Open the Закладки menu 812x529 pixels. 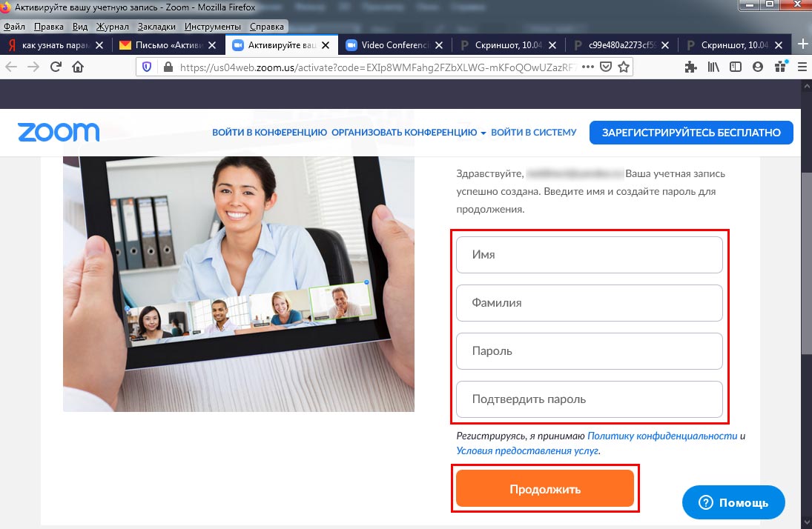[x=156, y=27]
